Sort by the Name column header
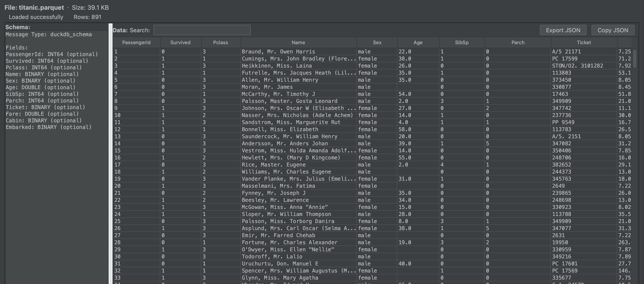The width and height of the screenshot is (644, 284). click(x=298, y=42)
